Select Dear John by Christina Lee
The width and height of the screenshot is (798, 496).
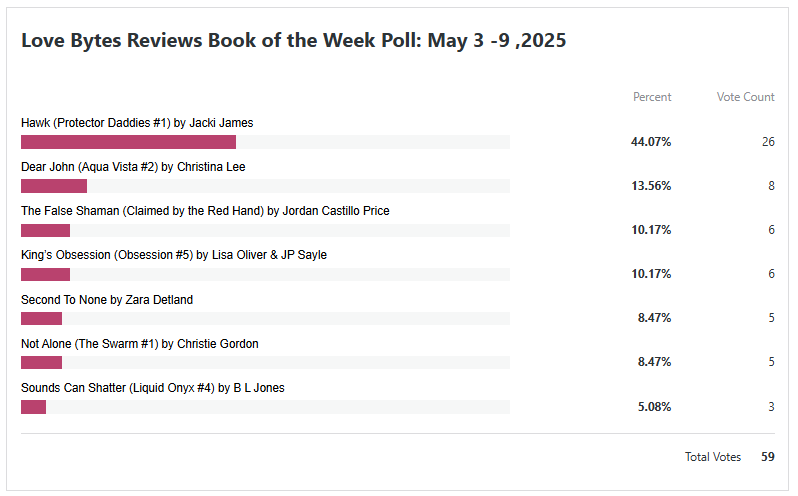pos(133,167)
